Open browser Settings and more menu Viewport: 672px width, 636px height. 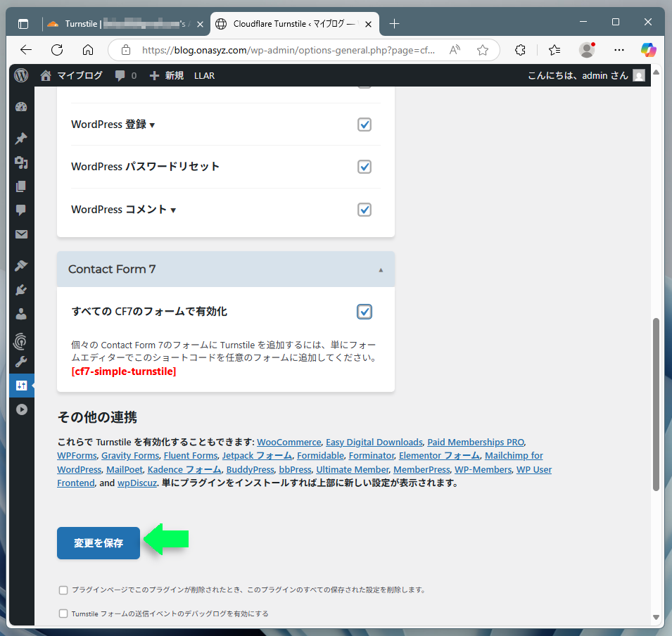click(x=619, y=50)
